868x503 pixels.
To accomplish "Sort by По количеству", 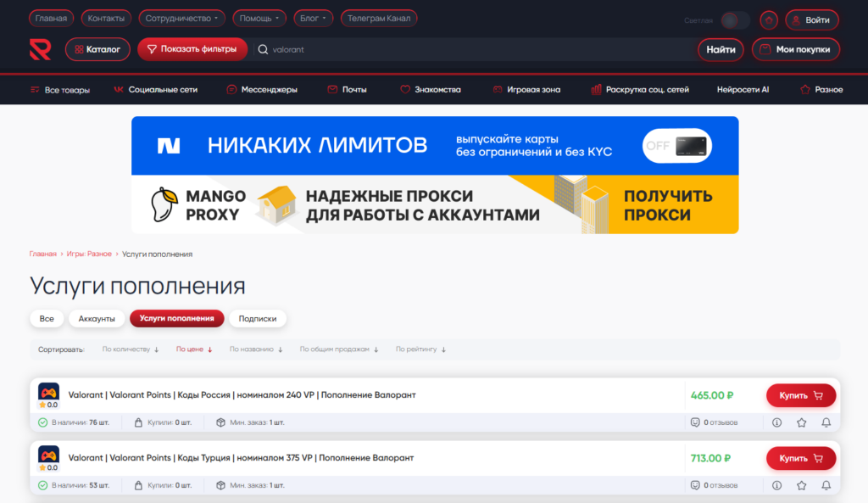I will [x=130, y=349].
